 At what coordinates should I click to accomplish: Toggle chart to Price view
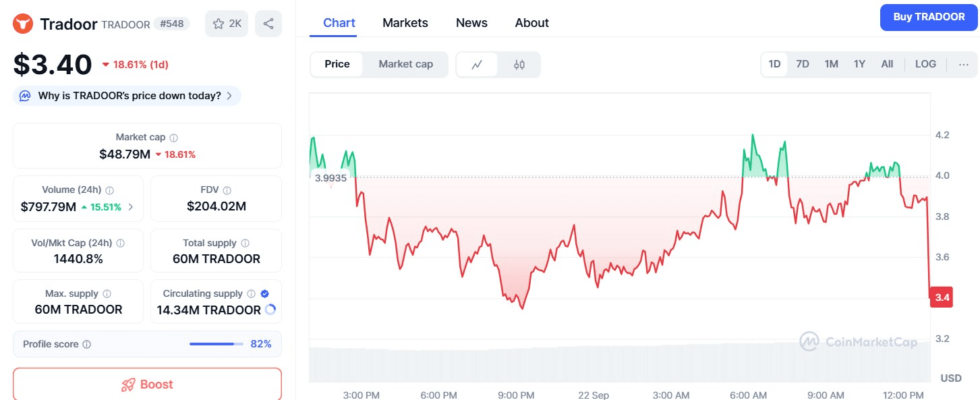(x=337, y=64)
